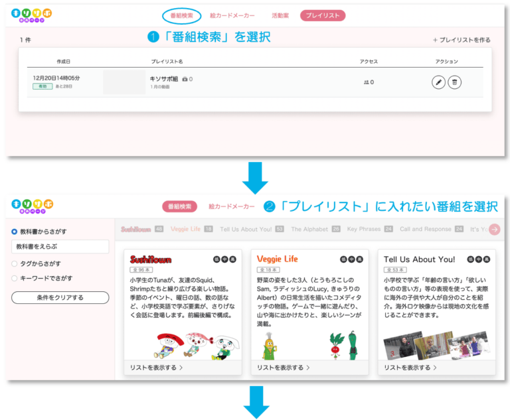Click the access count people icon

(x=365, y=82)
